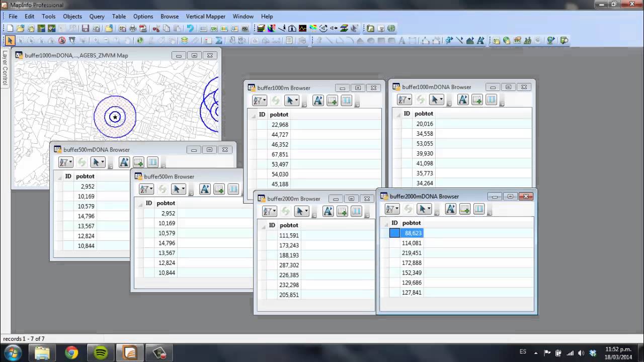The height and width of the screenshot is (362, 644).
Task: Open the select tool dropdown in the buffer500m Browser
Action: click(179, 189)
